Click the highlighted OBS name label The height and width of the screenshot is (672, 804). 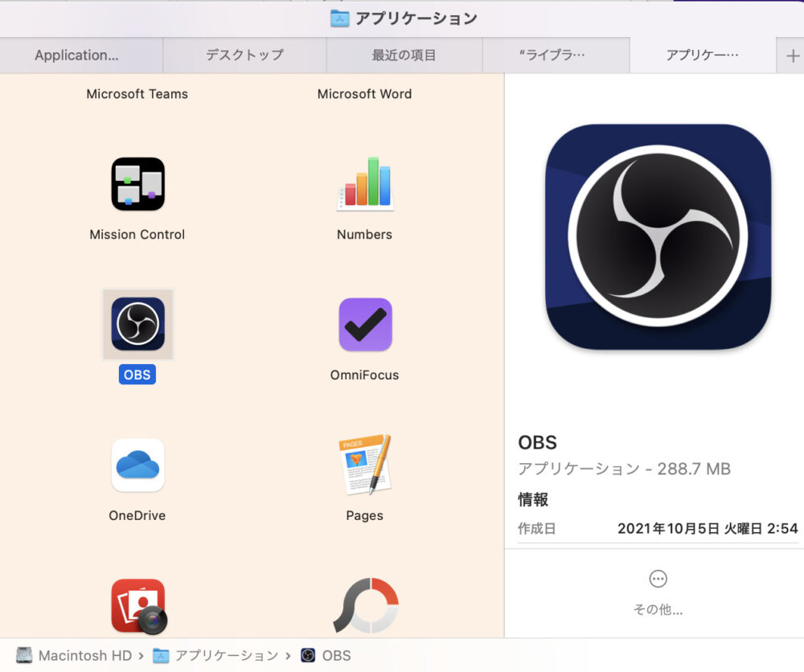137,375
